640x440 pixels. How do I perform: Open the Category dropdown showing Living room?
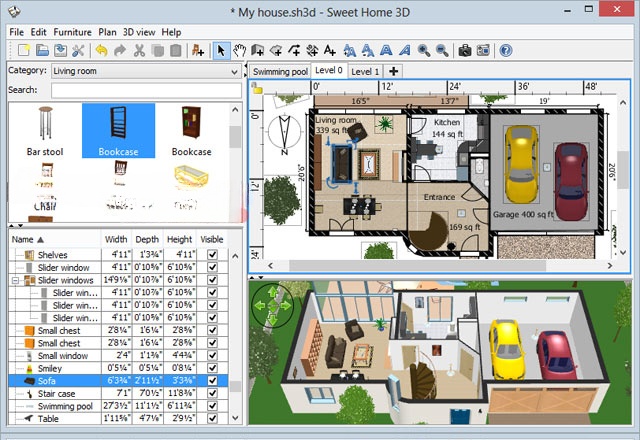click(x=147, y=71)
